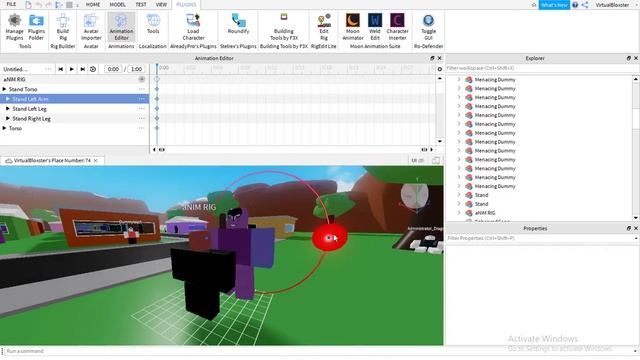Switch to the VIEW tab
The image size is (640, 360).
[161, 4]
